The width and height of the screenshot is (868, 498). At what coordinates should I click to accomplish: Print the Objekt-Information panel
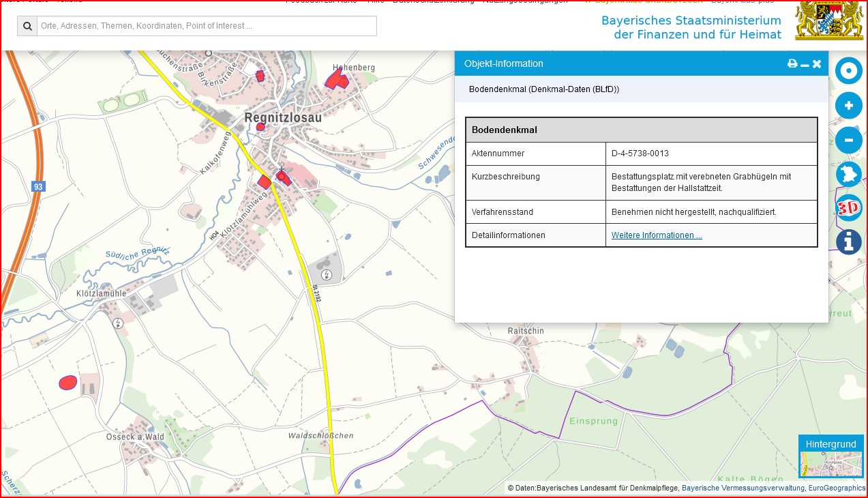coord(792,63)
